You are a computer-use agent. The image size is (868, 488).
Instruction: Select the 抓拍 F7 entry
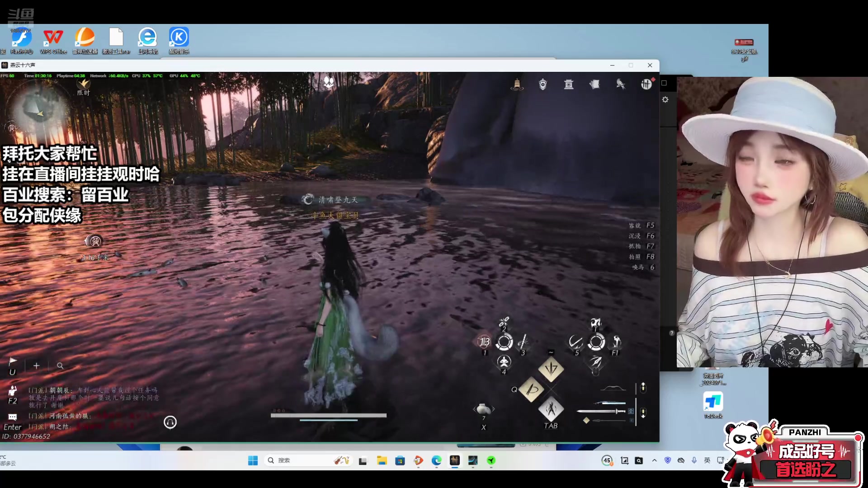click(641, 246)
